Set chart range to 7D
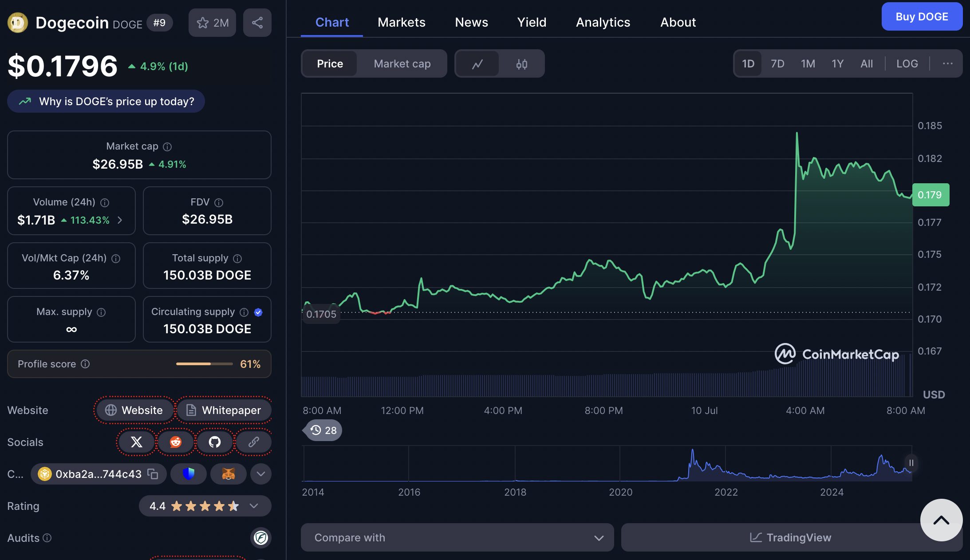Image resolution: width=970 pixels, height=560 pixels. [777, 64]
